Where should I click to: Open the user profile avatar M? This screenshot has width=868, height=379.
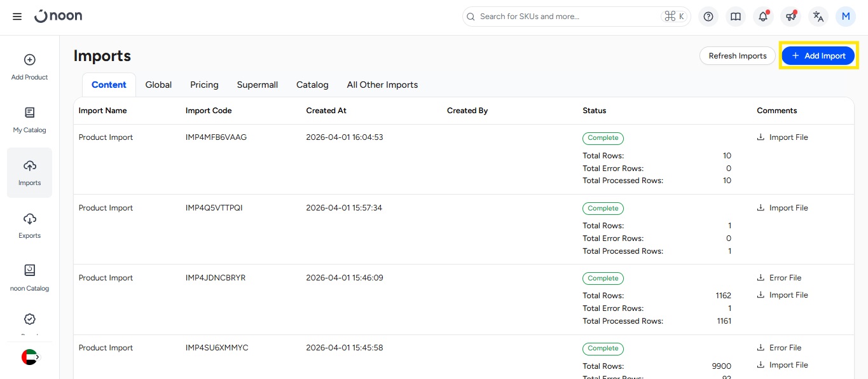(x=846, y=17)
